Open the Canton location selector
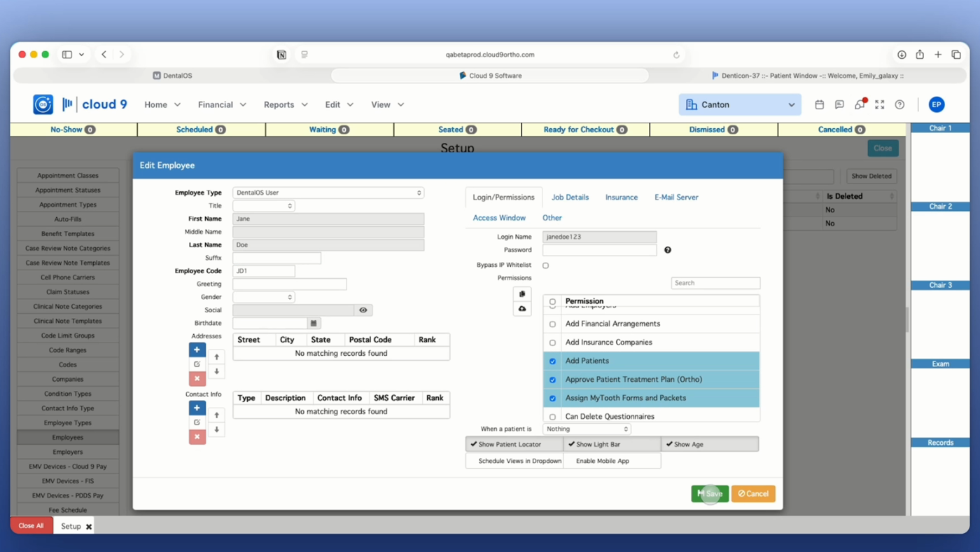This screenshot has width=980, height=552. pyautogui.click(x=740, y=104)
